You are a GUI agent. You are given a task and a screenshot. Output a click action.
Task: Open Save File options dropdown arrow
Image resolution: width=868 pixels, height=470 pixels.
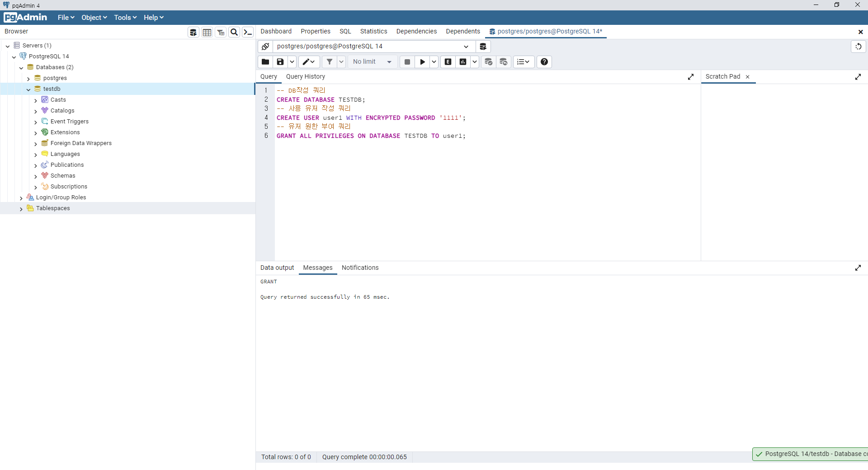292,62
